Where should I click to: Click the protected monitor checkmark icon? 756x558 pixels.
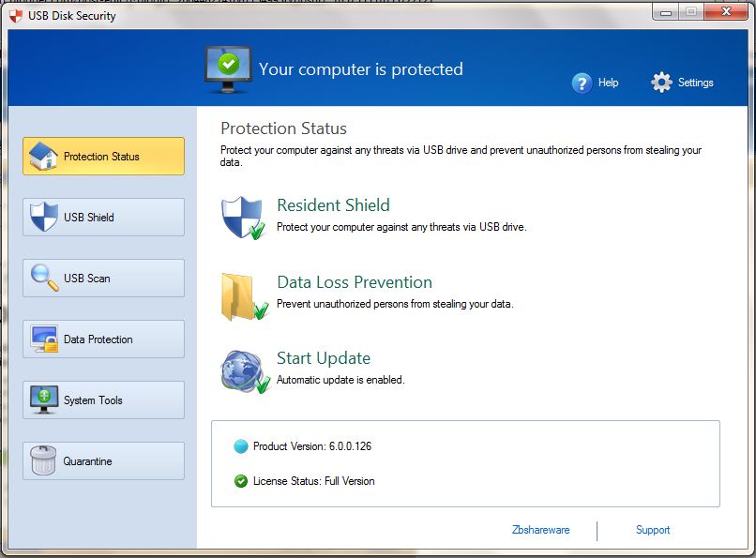click(228, 70)
